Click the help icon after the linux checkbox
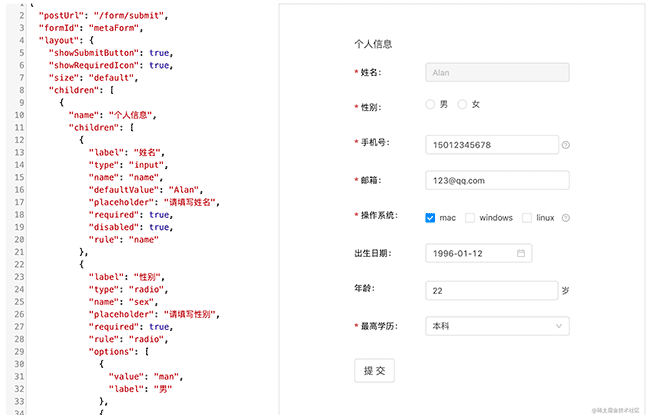This screenshot has height=415, width=650. click(565, 218)
